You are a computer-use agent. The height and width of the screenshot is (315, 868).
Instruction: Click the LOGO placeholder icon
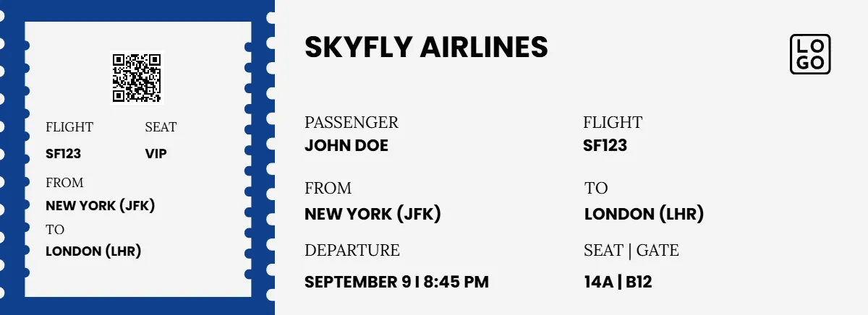(810, 54)
